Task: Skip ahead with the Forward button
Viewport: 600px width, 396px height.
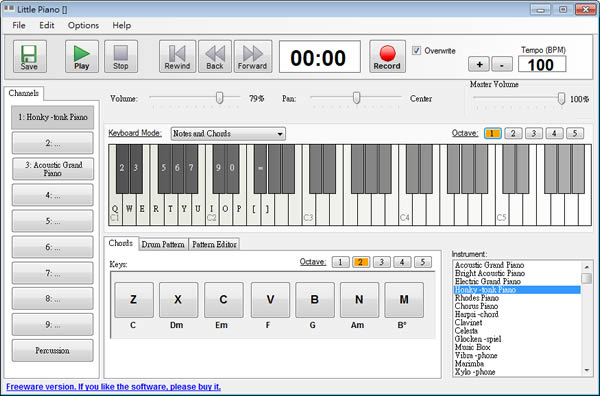Action: pyautogui.click(x=253, y=56)
